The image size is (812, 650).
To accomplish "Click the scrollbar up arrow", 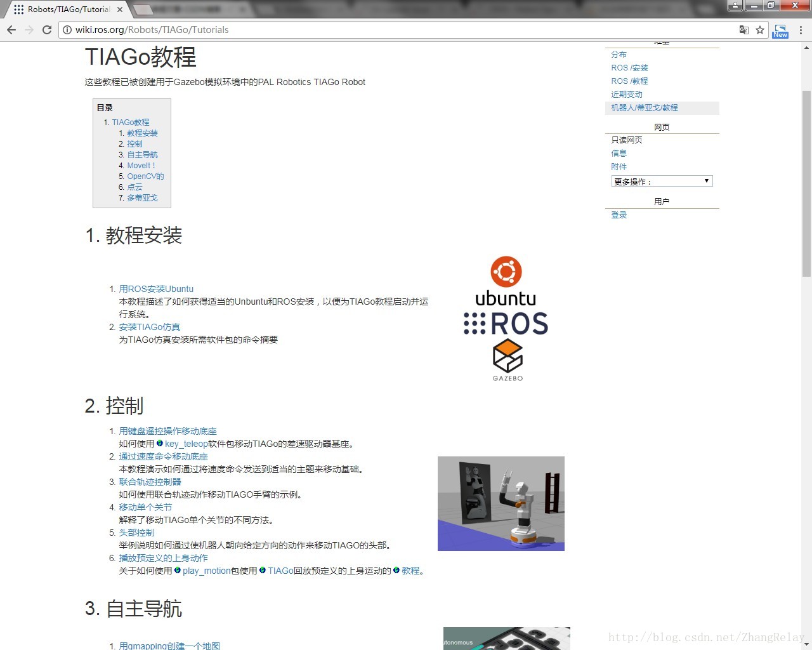I will coord(806,48).
